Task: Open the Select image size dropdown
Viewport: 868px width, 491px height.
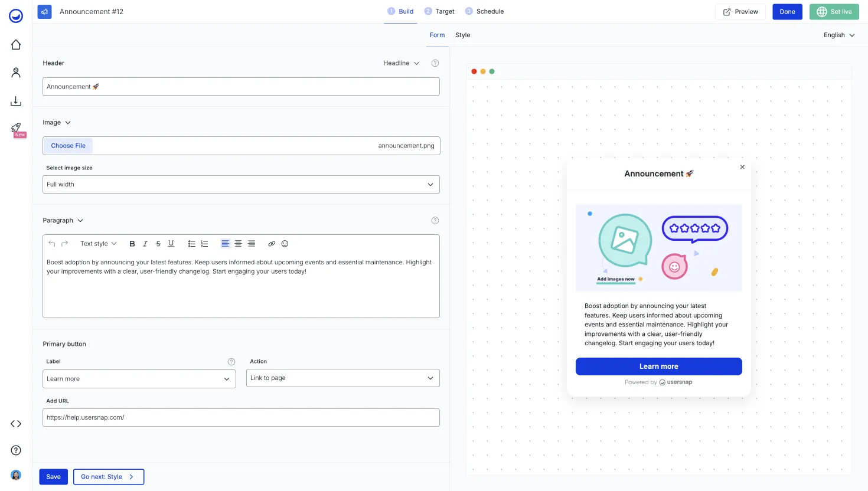Action: point(241,184)
